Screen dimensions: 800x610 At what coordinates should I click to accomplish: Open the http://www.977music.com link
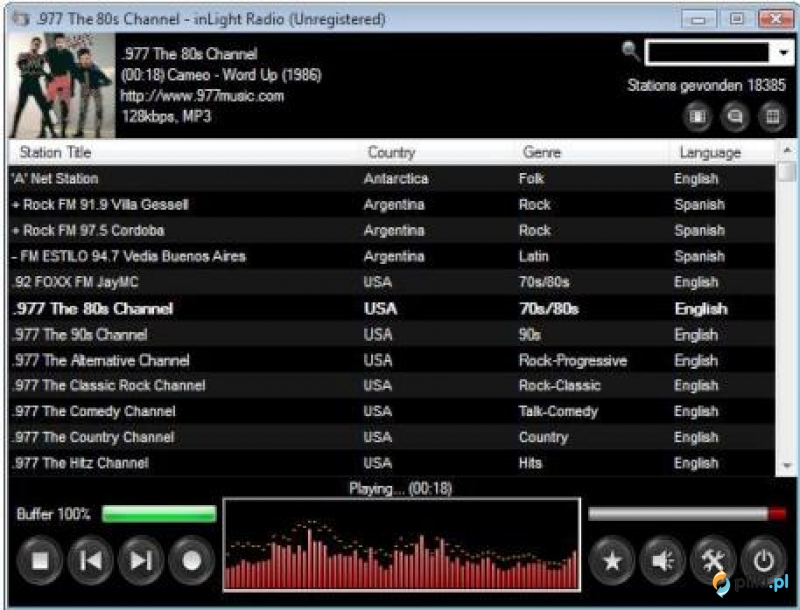[202, 96]
